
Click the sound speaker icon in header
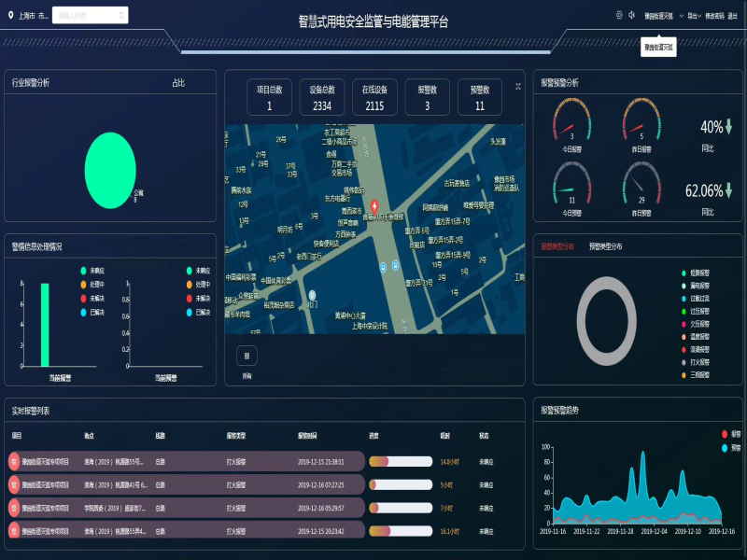(632, 16)
